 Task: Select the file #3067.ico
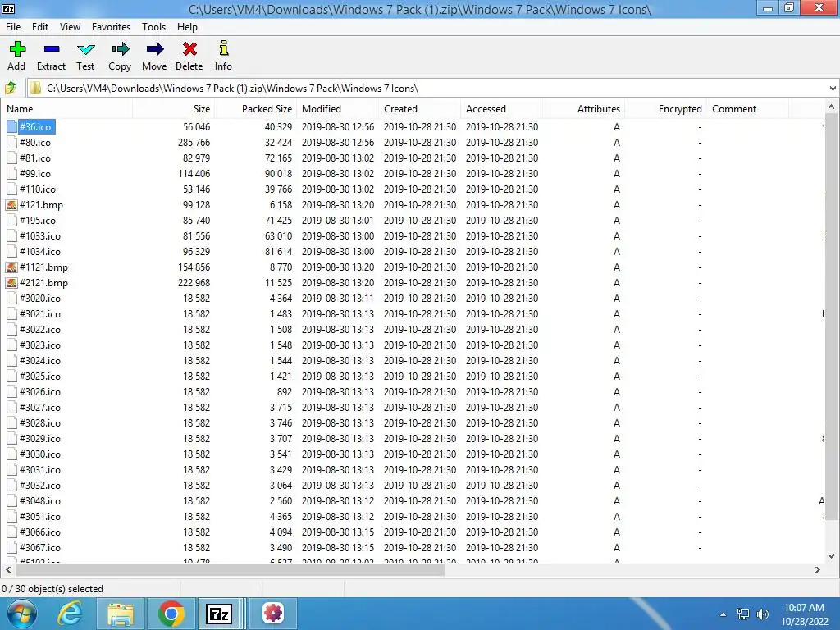pos(40,547)
